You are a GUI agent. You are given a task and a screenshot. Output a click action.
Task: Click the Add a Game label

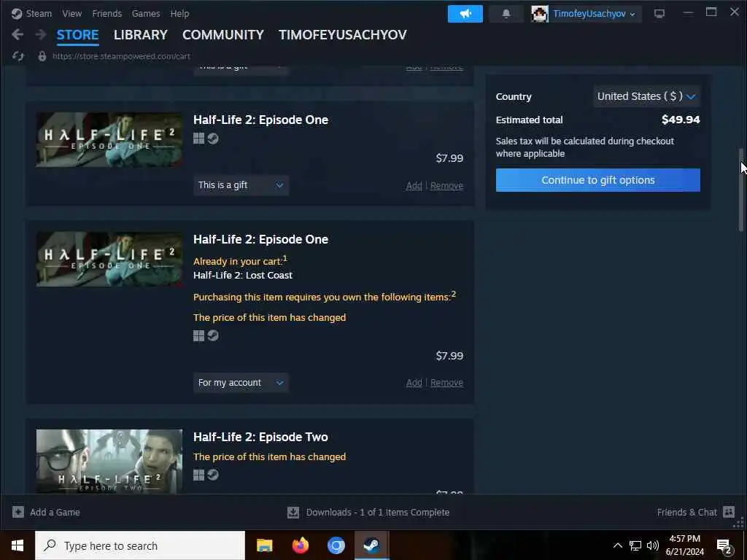pos(55,513)
